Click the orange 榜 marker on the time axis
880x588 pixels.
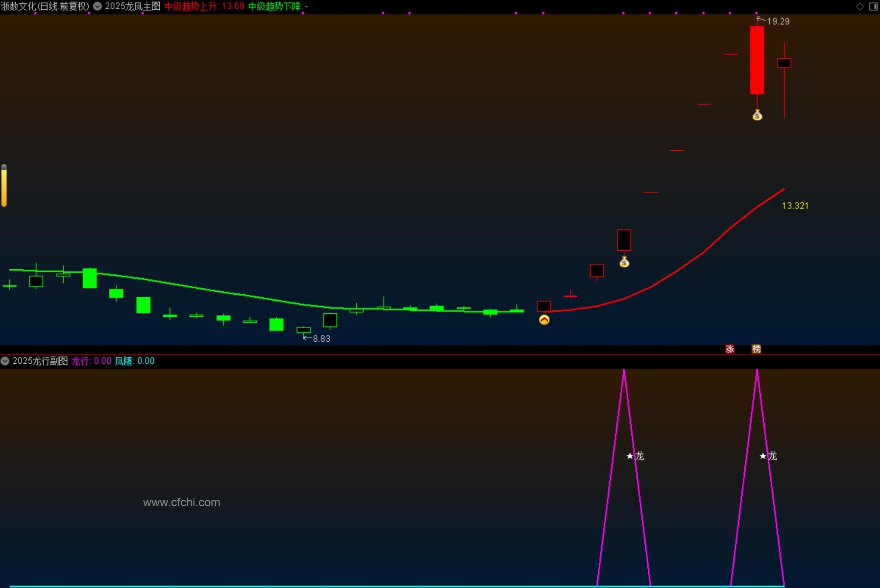coord(757,349)
